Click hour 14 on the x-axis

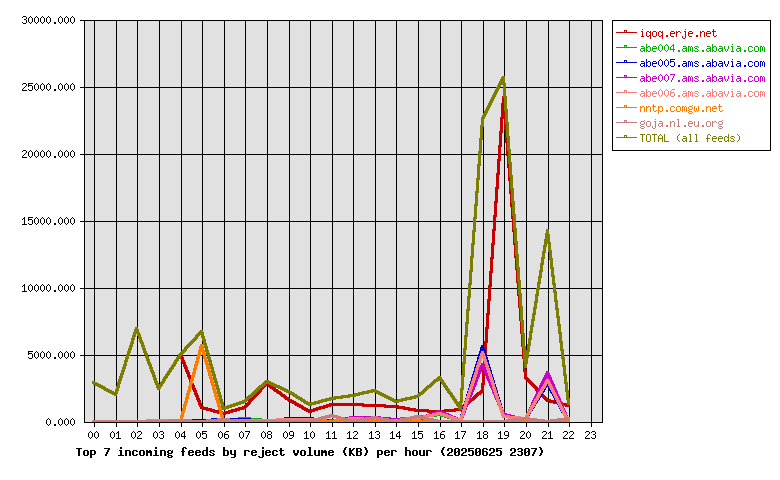pos(396,435)
